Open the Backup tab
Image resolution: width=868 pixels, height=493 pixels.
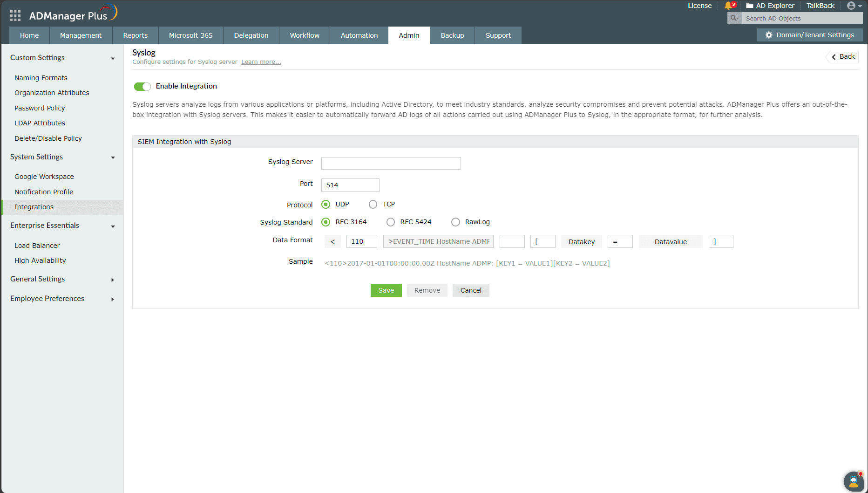(x=453, y=35)
